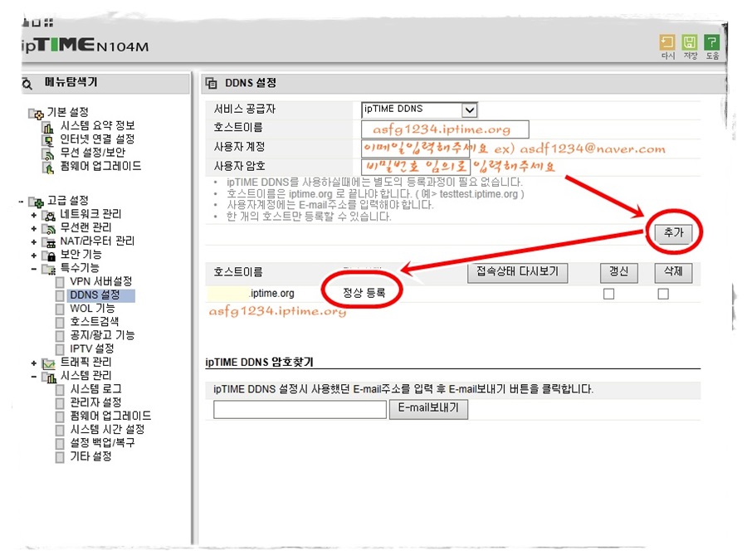Expand the NAT/라우터 관리 node

[34, 242]
